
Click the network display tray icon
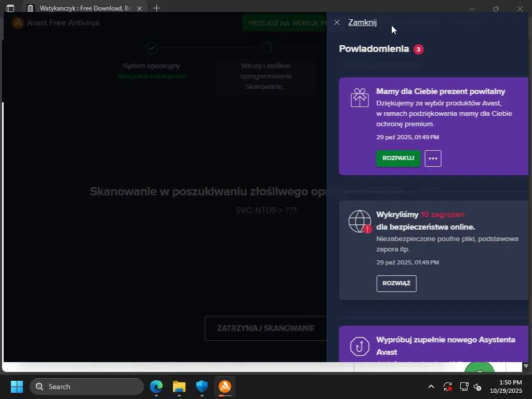464,387
